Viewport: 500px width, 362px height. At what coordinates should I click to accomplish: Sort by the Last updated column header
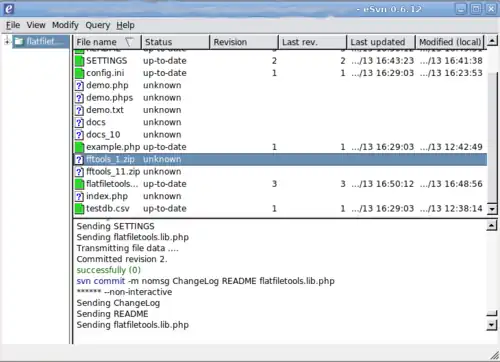point(381,42)
